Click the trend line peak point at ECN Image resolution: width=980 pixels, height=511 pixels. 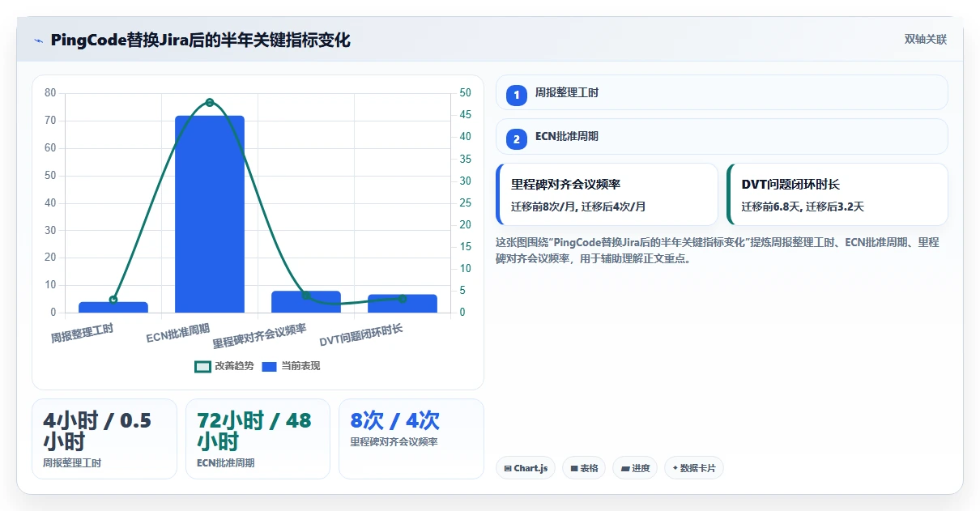(210, 102)
